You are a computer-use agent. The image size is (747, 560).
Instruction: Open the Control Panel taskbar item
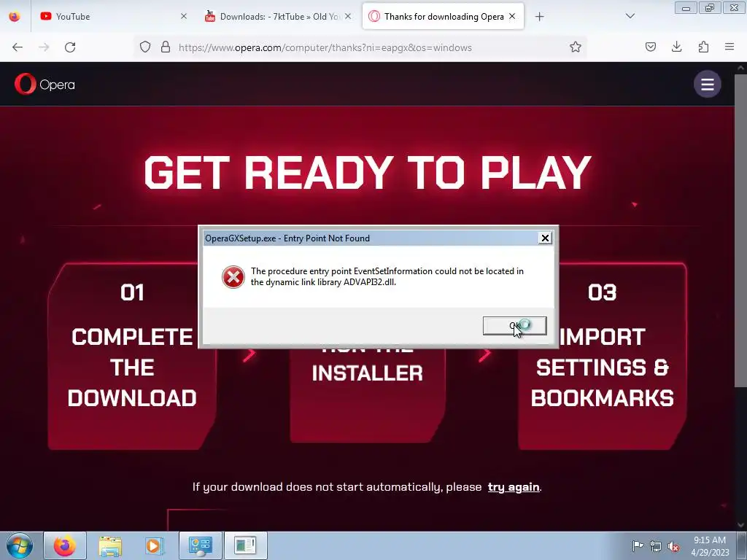click(x=200, y=545)
